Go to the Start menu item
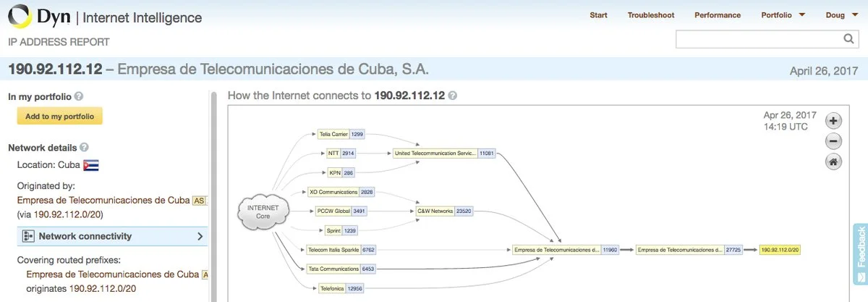 598,15
